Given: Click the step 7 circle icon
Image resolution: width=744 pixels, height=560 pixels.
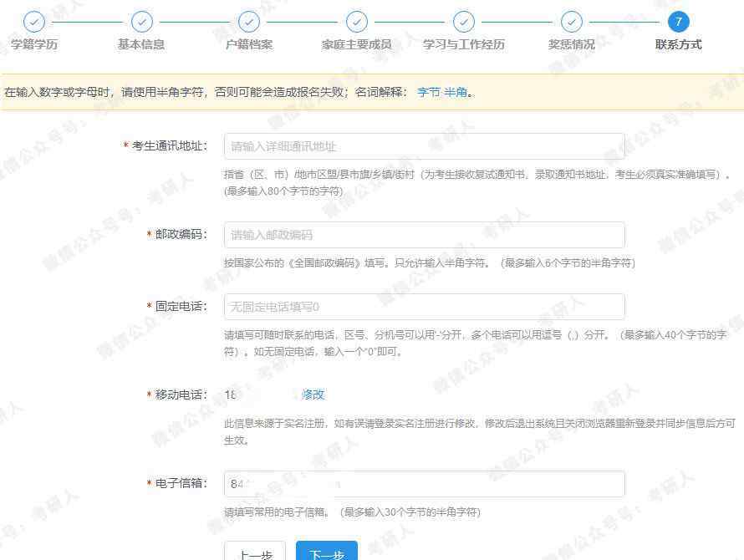Looking at the screenshot, I should pos(679,22).
